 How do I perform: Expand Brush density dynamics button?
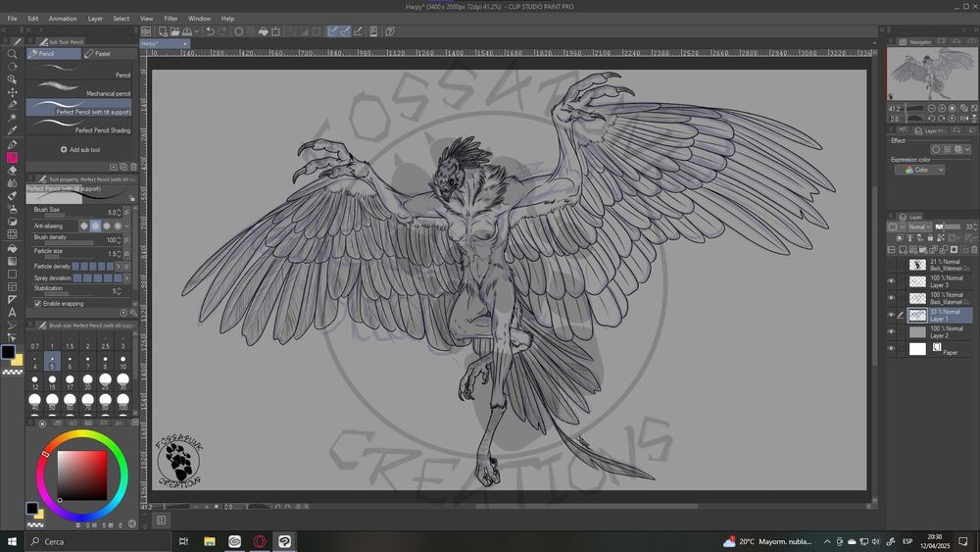pyautogui.click(x=126, y=240)
